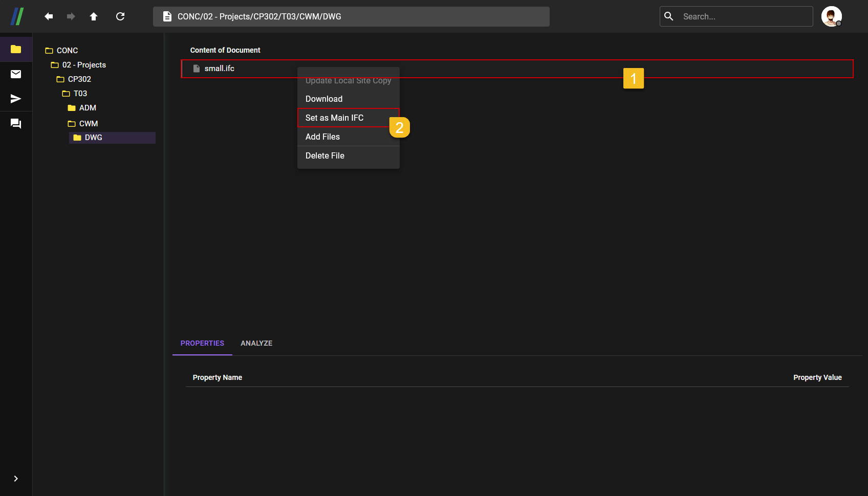Open the sent messages sidebar icon
Viewport: 868px width, 496px height.
point(16,99)
